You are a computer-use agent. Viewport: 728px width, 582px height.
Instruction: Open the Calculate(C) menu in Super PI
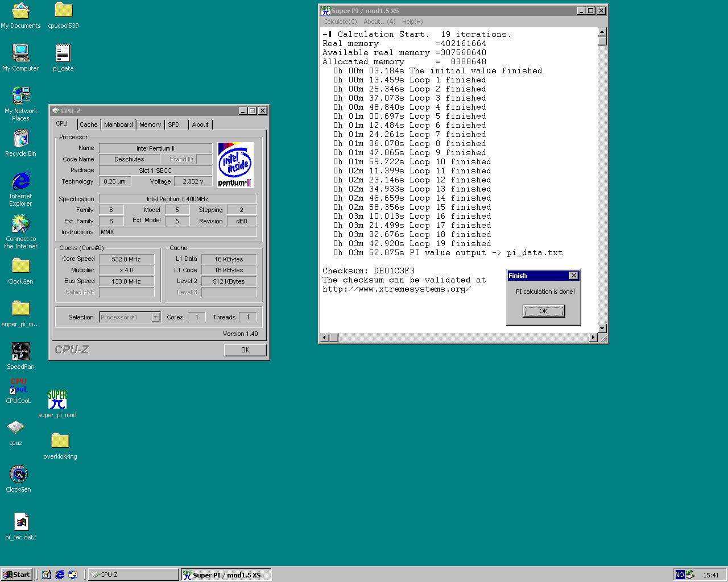coord(340,22)
